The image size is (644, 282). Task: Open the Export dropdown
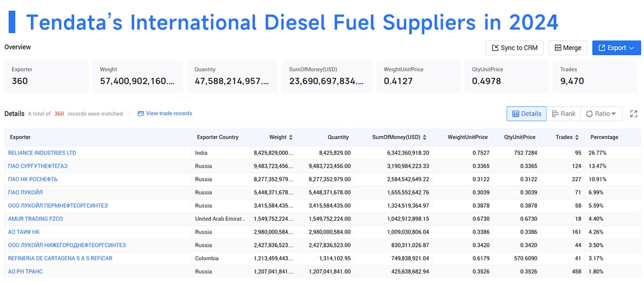click(x=616, y=48)
